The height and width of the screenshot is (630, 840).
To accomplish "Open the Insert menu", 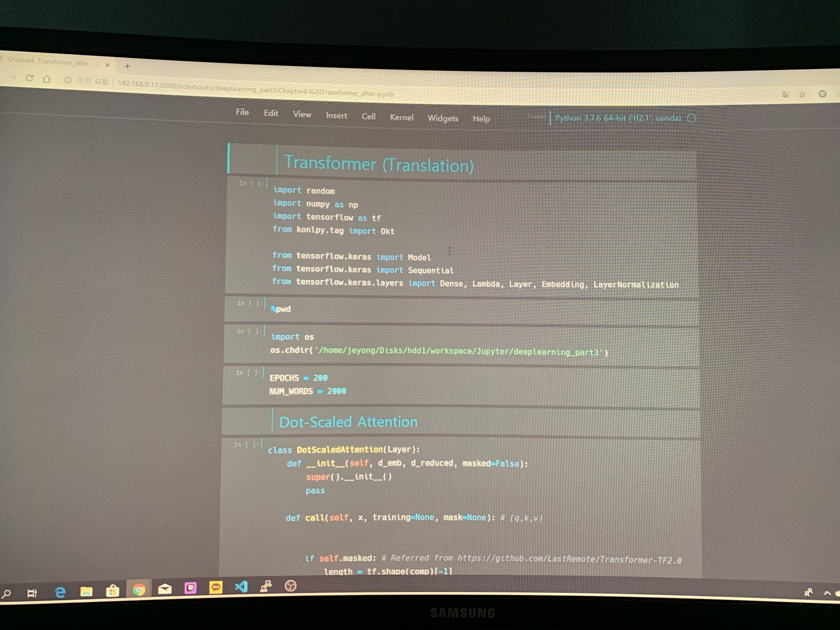I will click(336, 115).
